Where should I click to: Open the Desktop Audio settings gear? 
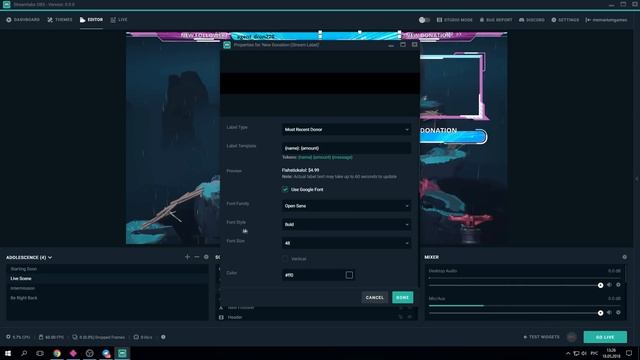618,285
